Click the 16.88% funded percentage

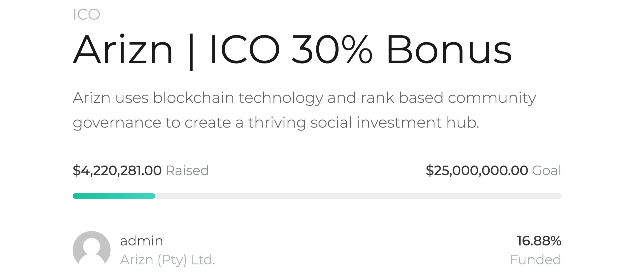pyautogui.click(x=539, y=241)
